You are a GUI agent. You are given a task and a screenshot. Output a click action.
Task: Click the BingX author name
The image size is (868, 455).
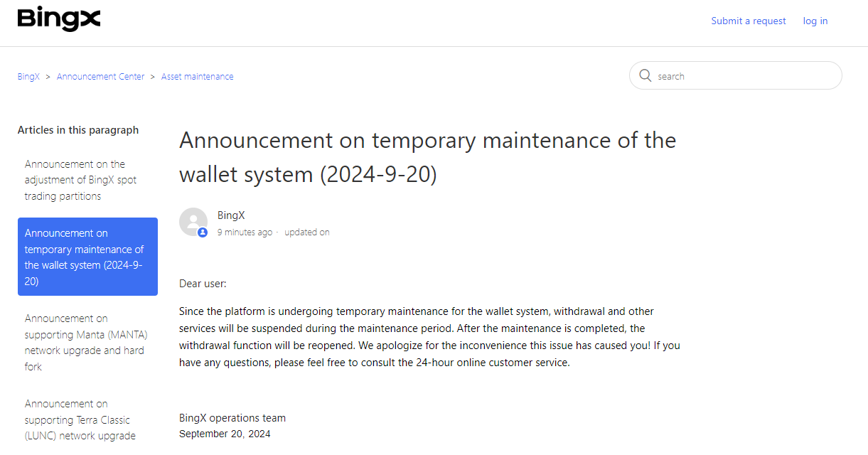pos(231,215)
